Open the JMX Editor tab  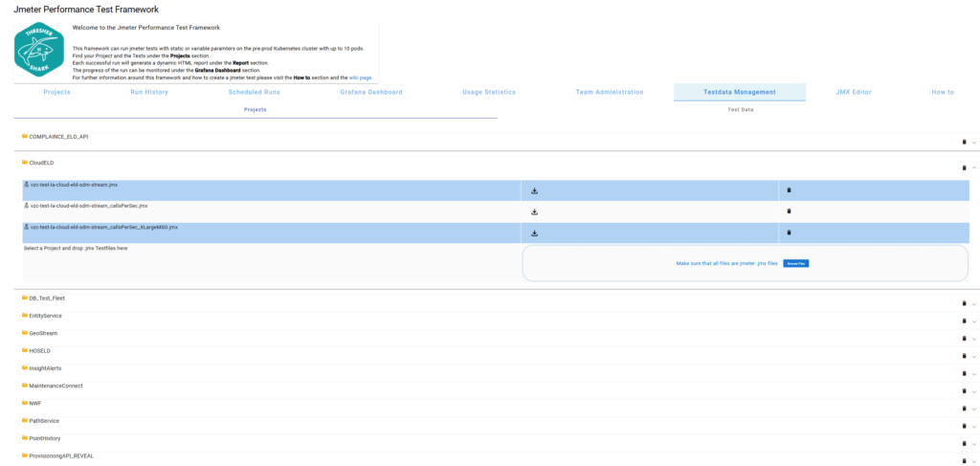(x=853, y=93)
